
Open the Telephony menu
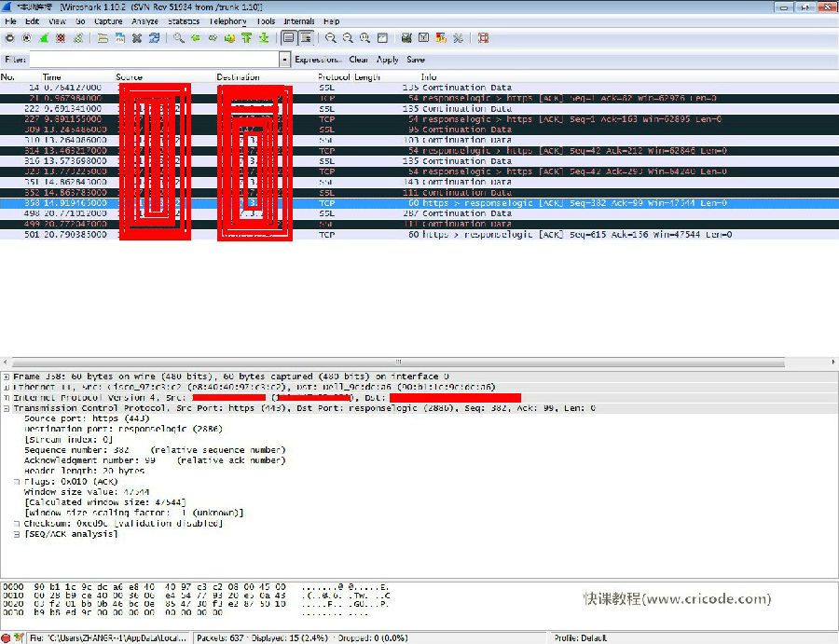pos(227,21)
